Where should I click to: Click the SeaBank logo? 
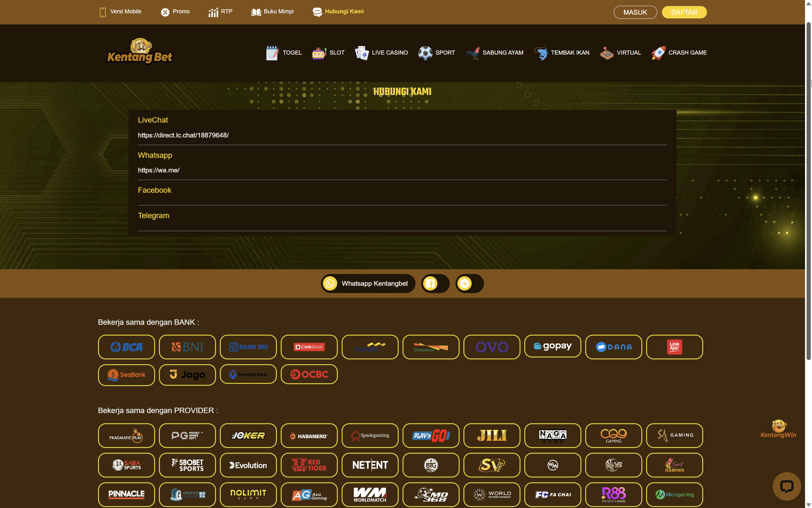click(127, 375)
